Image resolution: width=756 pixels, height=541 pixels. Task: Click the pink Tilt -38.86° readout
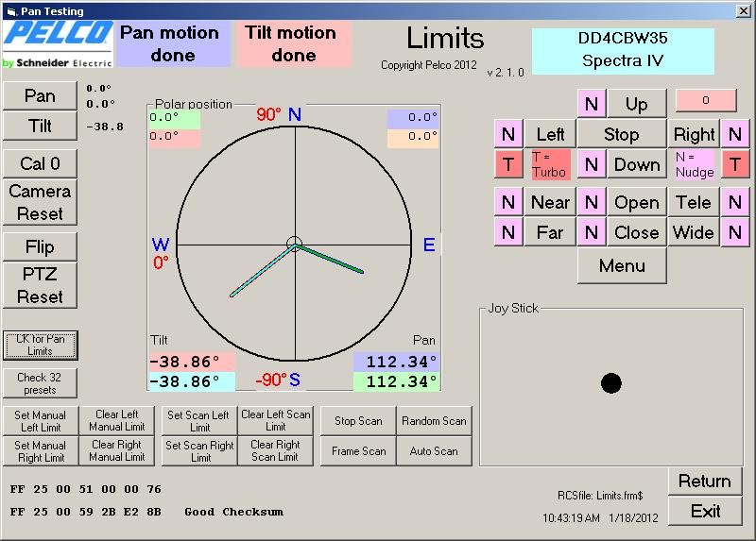point(192,362)
